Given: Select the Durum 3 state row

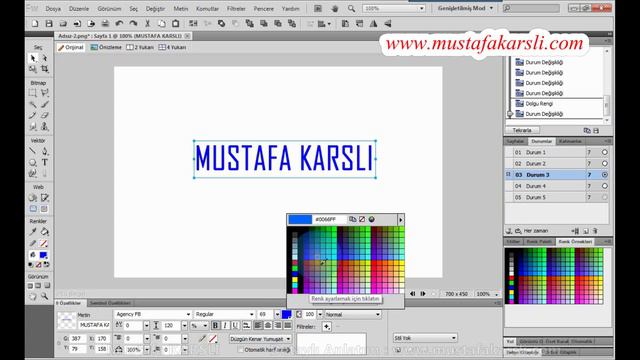Looking at the screenshot, I should (x=558, y=175).
